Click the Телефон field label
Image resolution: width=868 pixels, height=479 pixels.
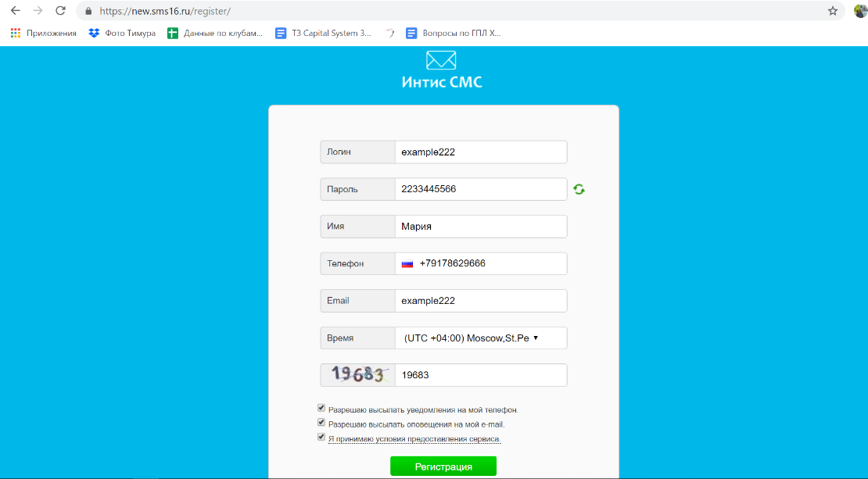click(346, 264)
